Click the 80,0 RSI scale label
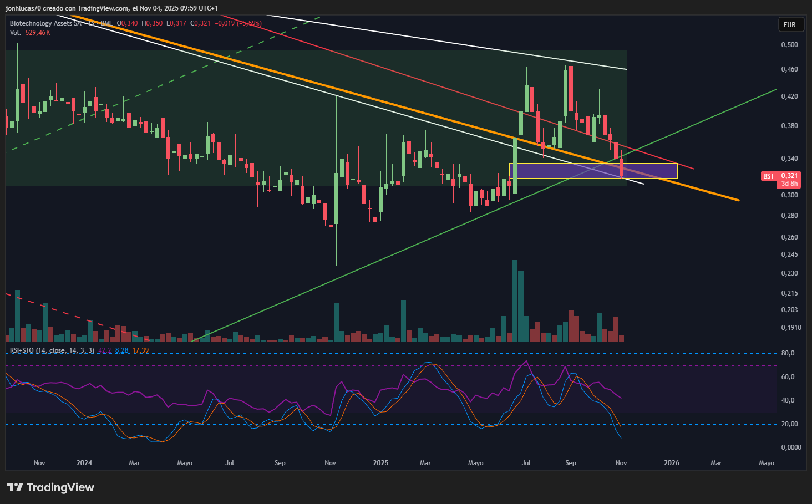The image size is (812, 504). (x=788, y=353)
